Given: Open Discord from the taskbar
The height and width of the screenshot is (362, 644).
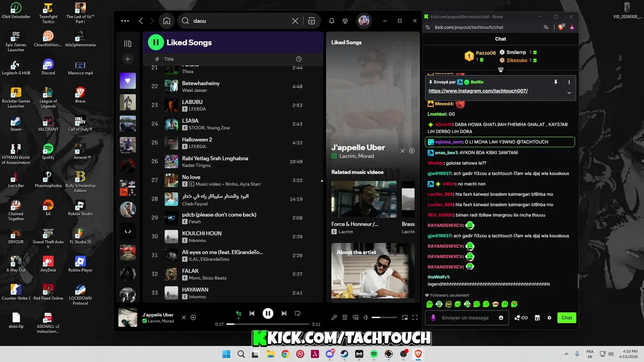Looking at the screenshot, I should 331,354.
